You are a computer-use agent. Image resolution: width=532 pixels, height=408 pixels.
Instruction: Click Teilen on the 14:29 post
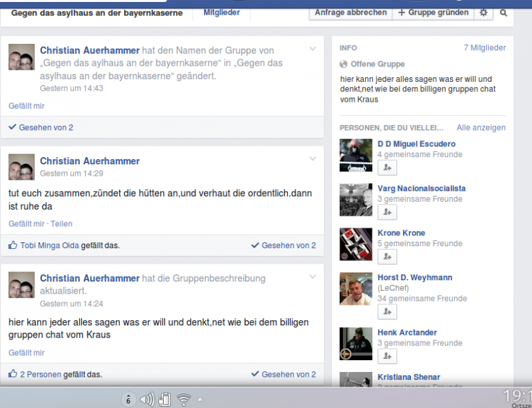pos(62,224)
